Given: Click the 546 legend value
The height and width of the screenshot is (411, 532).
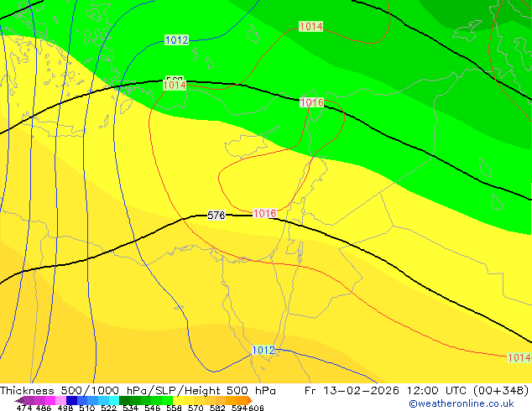Looking at the screenshot, I should click(153, 408).
